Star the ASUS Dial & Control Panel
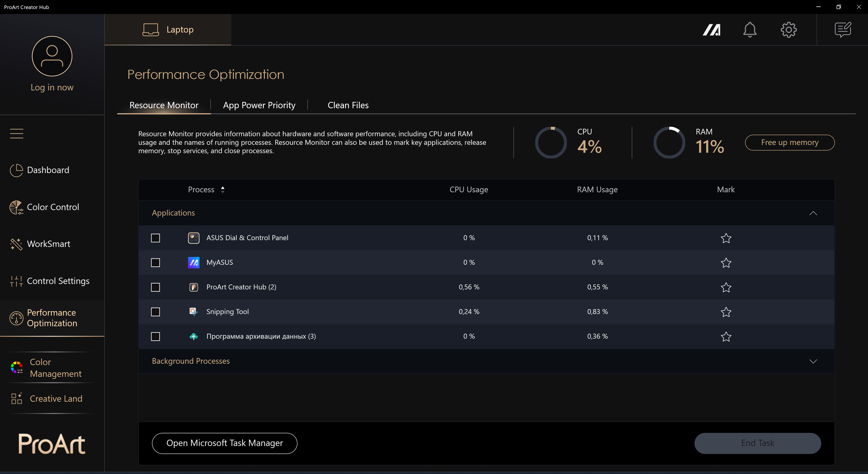Viewport: 868px width, 474px height. (726, 238)
